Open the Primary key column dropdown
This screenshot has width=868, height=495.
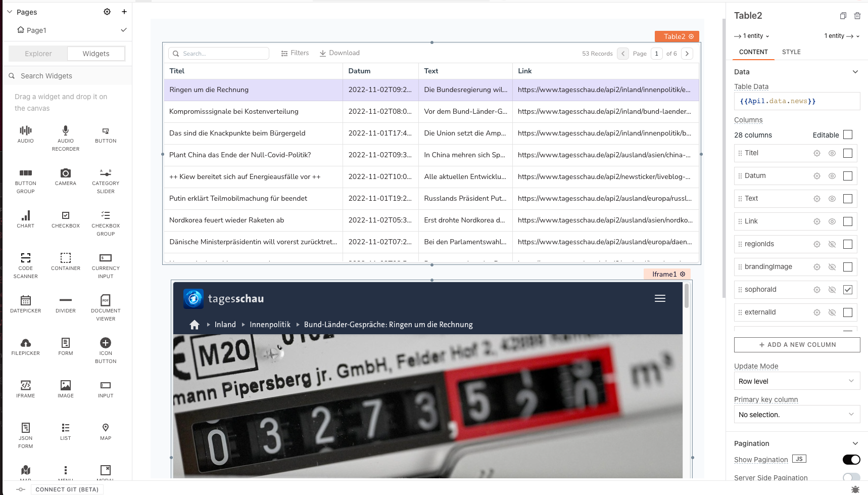(x=797, y=415)
